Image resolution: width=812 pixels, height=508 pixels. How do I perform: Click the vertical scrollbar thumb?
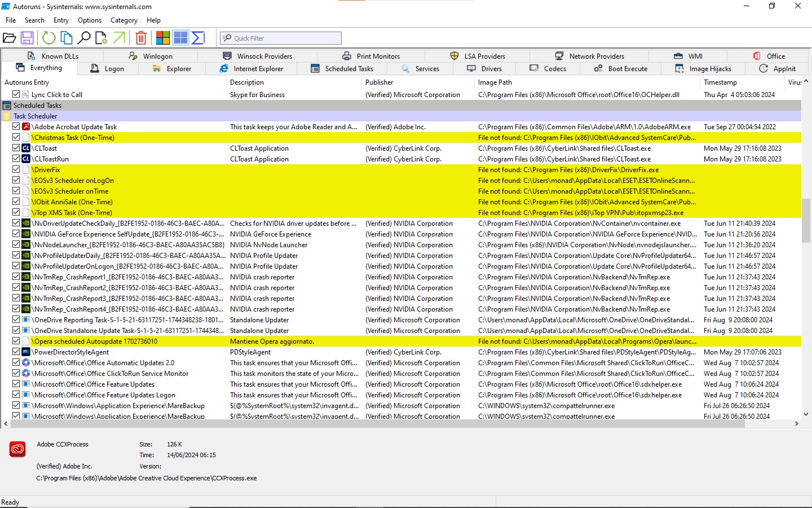(x=806, y=221)
